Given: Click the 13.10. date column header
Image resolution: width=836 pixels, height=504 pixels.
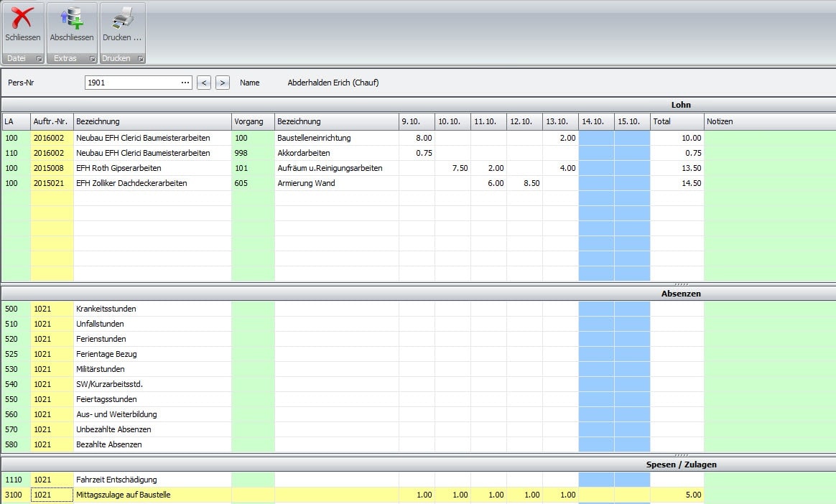Looking at the screenshot, I should [x=560, y=121].
